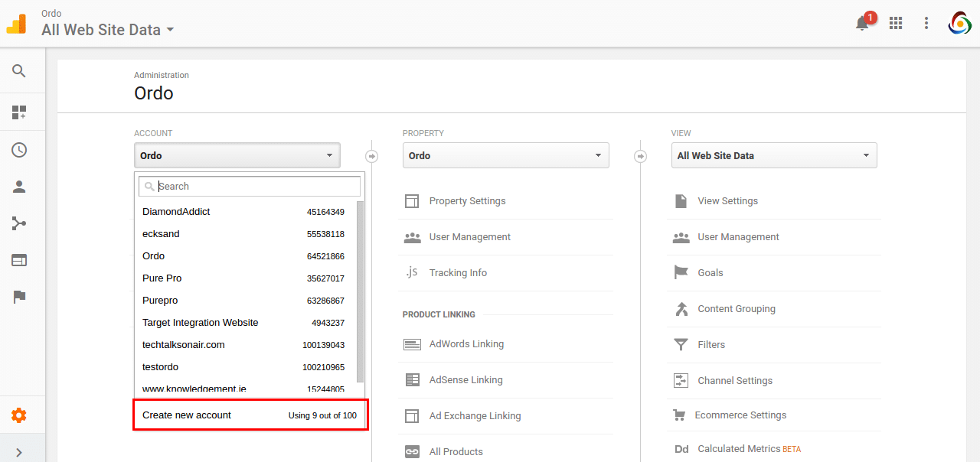The width and height of the screenshot is (980, 462).
Task: Open Filters link
Action: 711,345
